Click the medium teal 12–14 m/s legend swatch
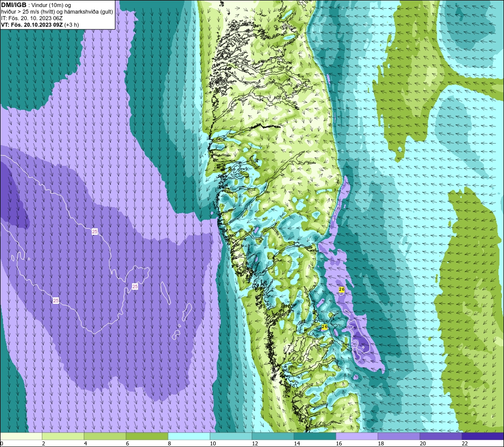 coord(273,436)
